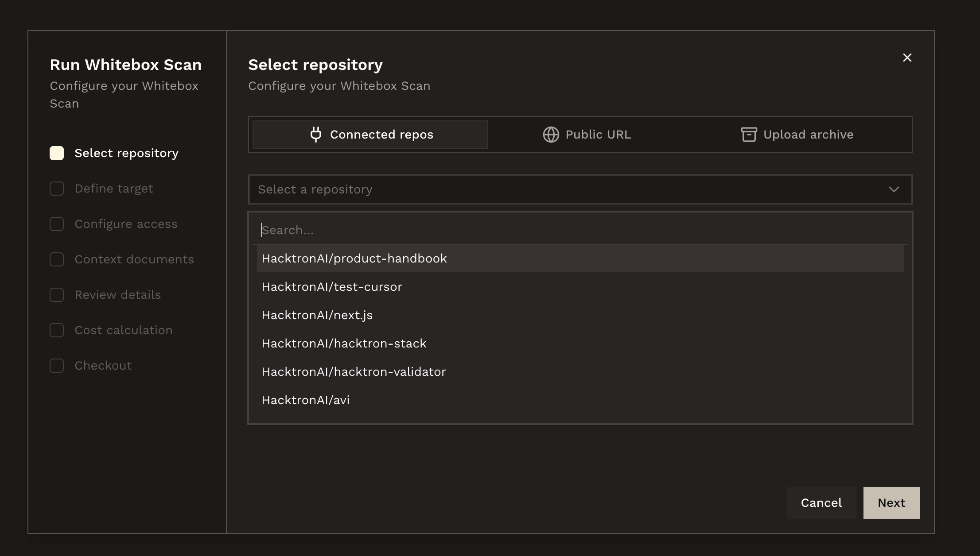The width and height of the screenshot is (980, 556).
Task: Click the Cost calculation step checkbox
Action: coord(57,330)
